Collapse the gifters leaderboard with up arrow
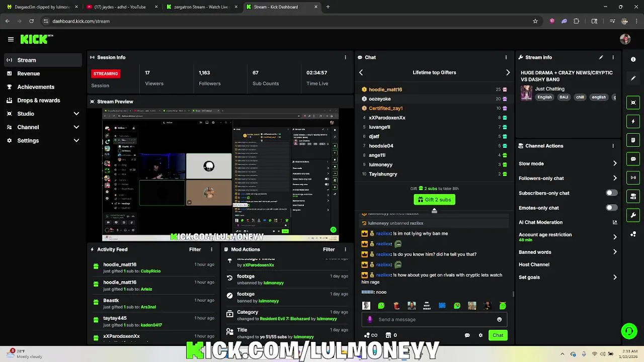Image resolution: width=644 pixels, height=362 pixels. [x=434, y=211]
